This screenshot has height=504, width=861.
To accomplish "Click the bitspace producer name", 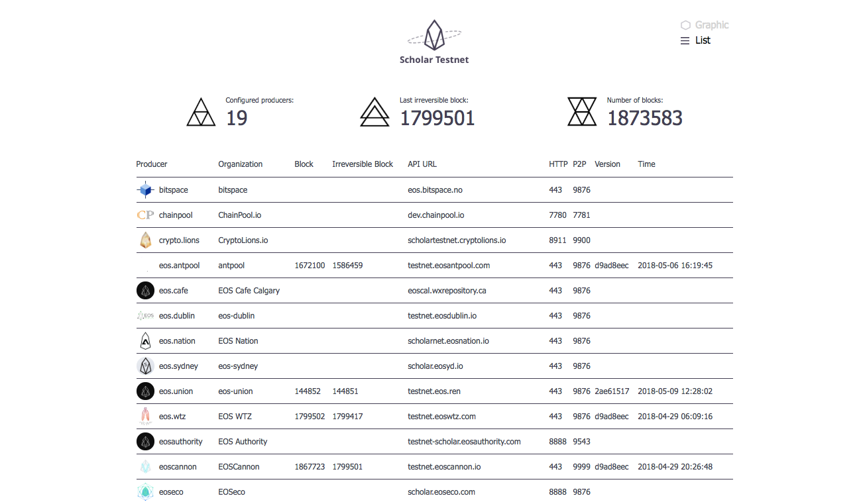I will pos(174,190).
